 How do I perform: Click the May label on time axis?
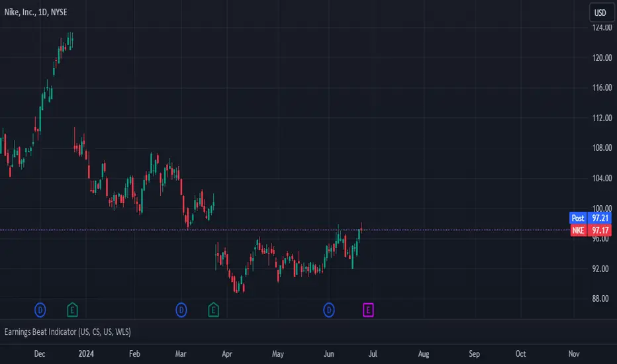[x=278, y=354]
